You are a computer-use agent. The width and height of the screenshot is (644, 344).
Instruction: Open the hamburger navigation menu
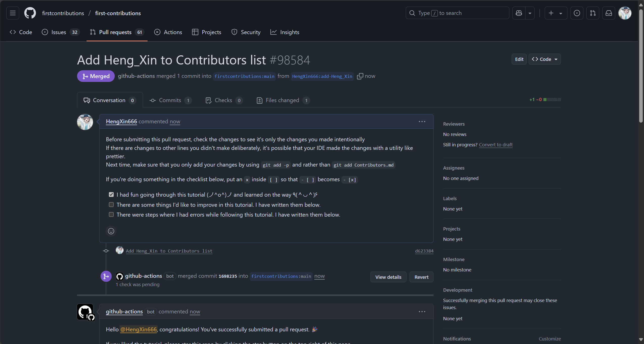[x=13, y=13]
